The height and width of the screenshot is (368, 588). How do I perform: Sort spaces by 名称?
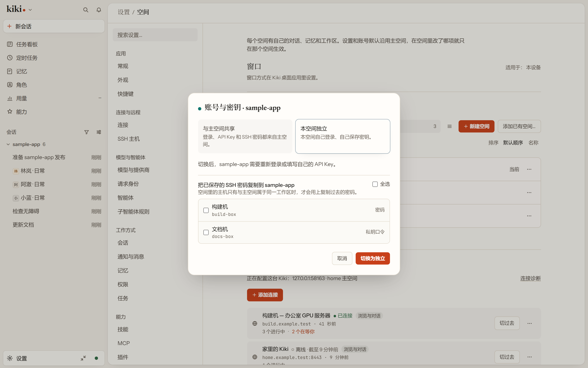point(533,143)
